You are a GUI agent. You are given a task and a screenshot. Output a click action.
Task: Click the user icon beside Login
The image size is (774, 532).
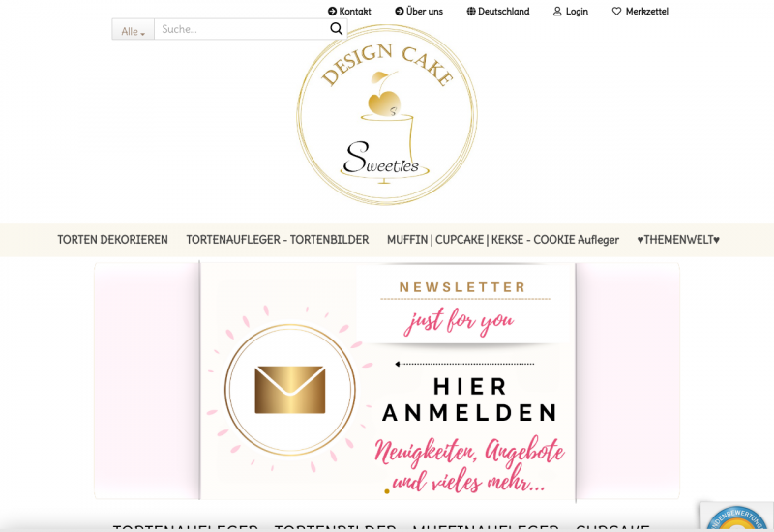point(557,12)
